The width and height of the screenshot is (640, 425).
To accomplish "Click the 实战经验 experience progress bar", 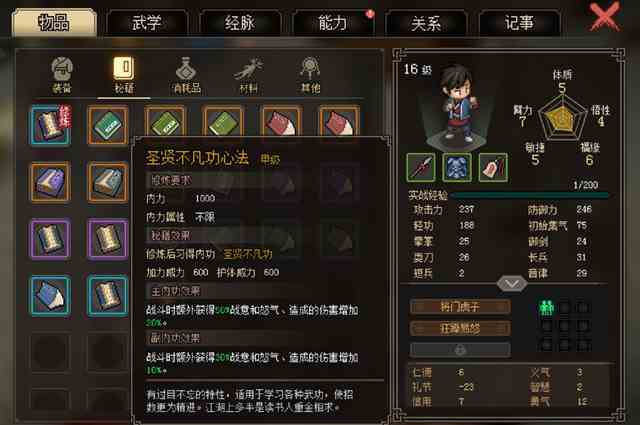I will pos(530,196).
